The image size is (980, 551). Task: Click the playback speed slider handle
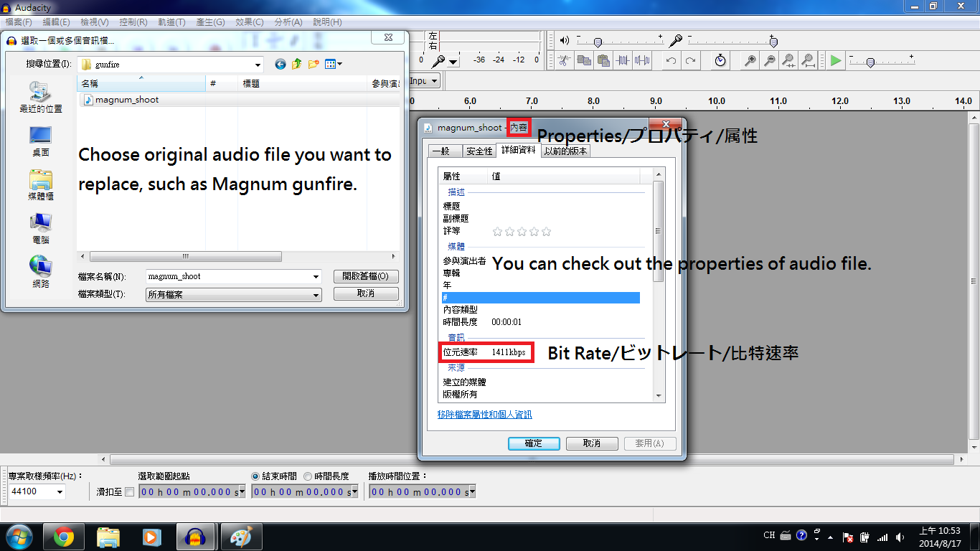pos(870,62)
